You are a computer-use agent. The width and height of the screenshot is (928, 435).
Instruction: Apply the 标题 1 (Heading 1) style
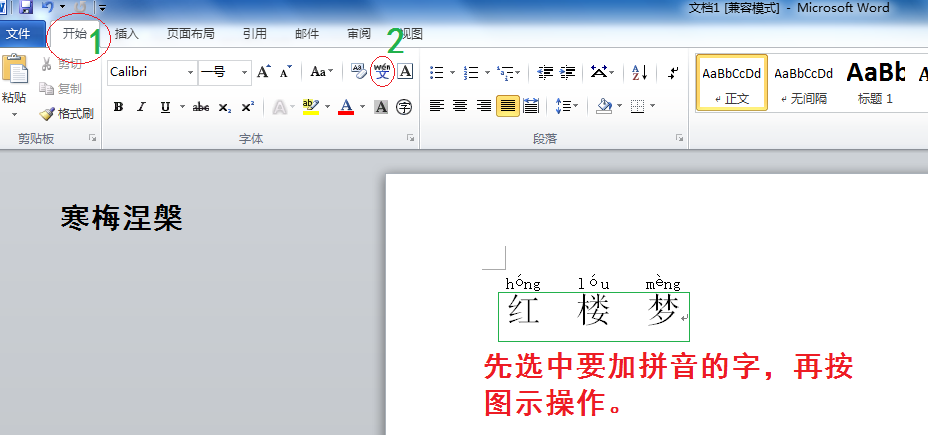tap(875, 82)
